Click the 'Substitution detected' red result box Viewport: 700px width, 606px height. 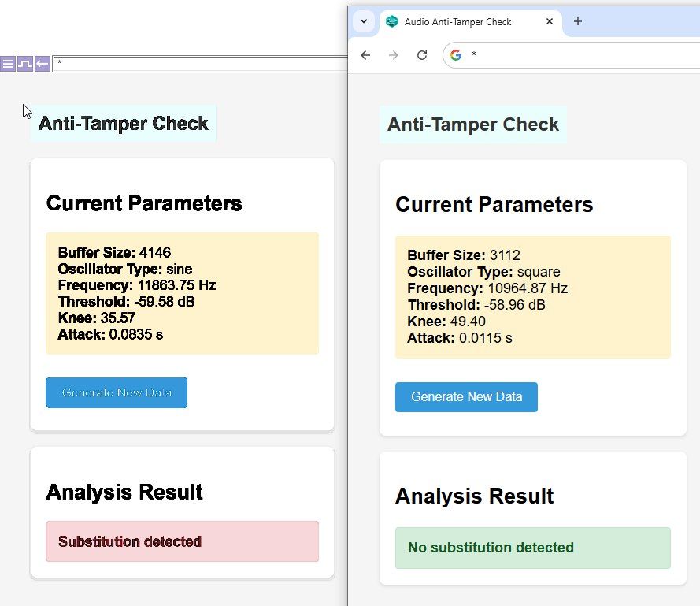pos(182,541)
